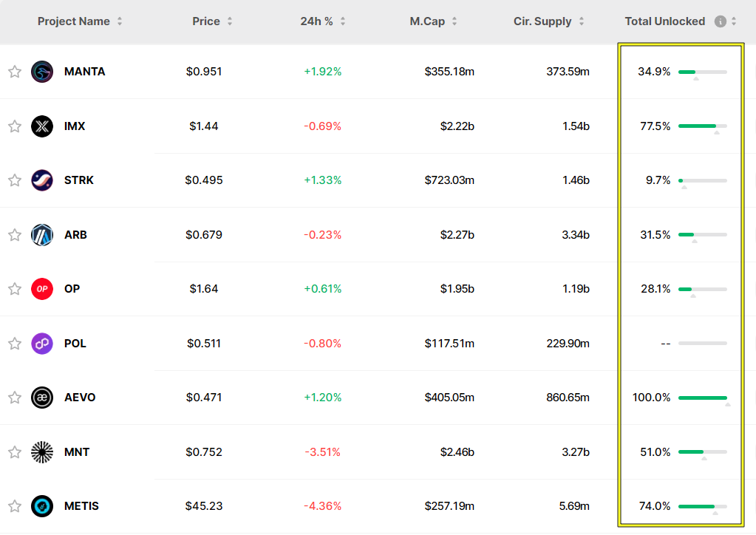Click the Project Name column header
This screenshot has height=535, width=756.
74,21
